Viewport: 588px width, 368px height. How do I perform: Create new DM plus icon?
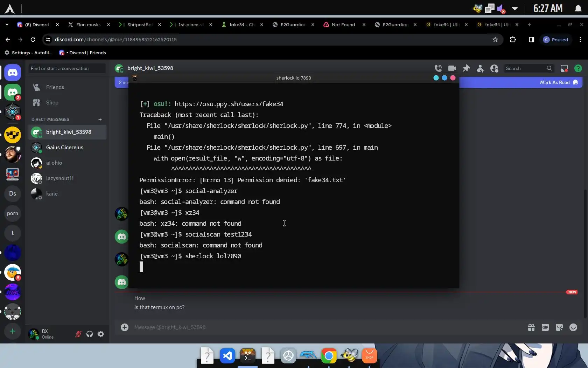click(x=100, y=120)
